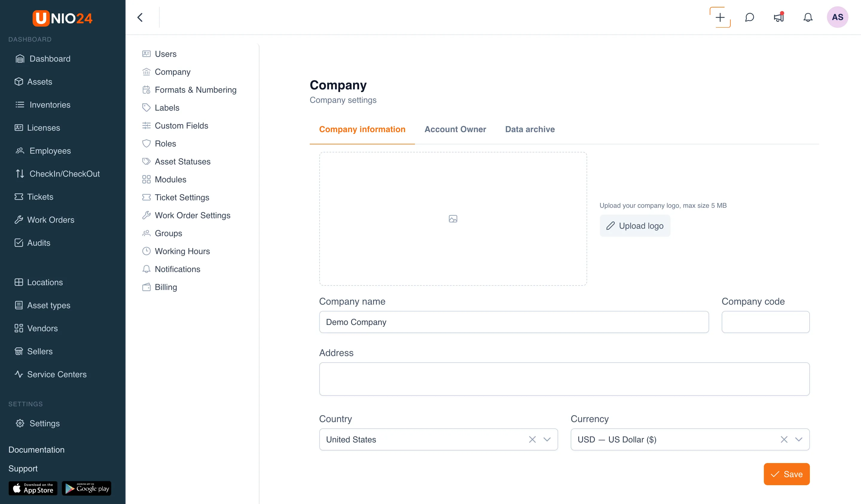Save the company settings
The height and width of the screenshot is (504, 861).
787,474
